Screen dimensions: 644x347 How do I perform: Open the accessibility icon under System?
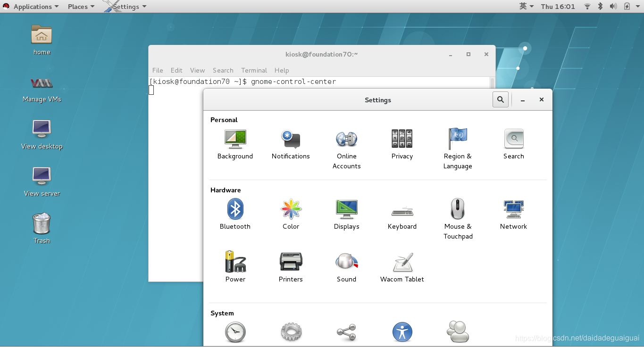coord(402,332)
